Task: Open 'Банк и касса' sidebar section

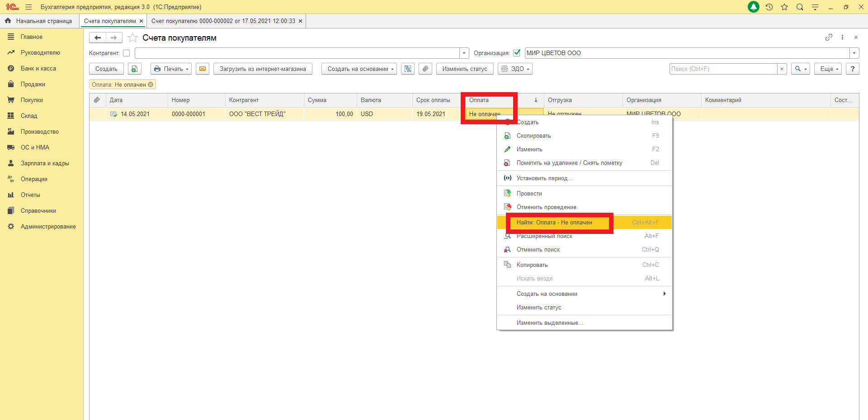Action: (38, 69)
